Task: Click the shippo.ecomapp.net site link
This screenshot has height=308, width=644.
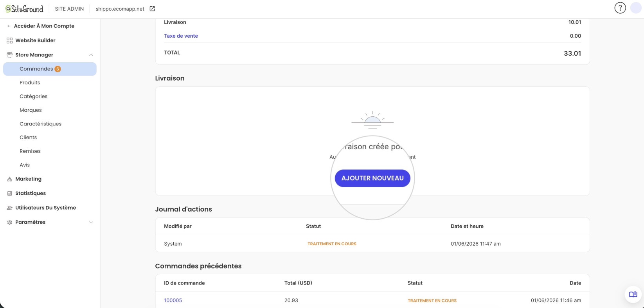Action: pyautogui.click(x=120, y=9)
